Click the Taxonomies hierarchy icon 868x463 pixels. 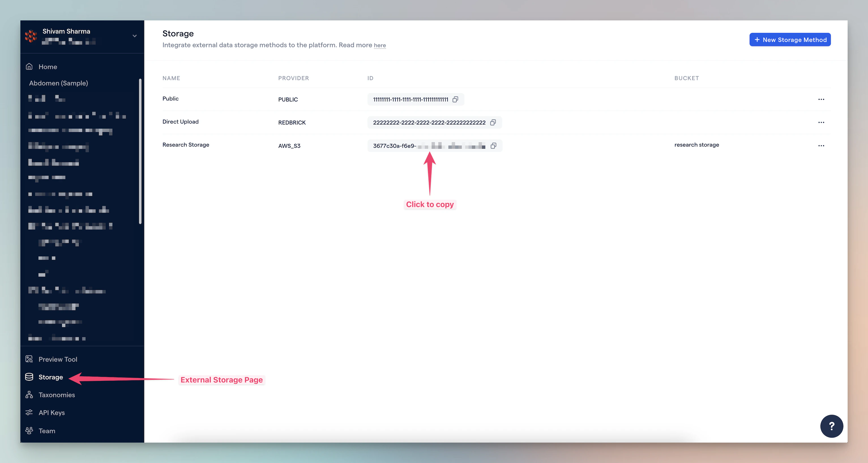(x=29, y=394)
